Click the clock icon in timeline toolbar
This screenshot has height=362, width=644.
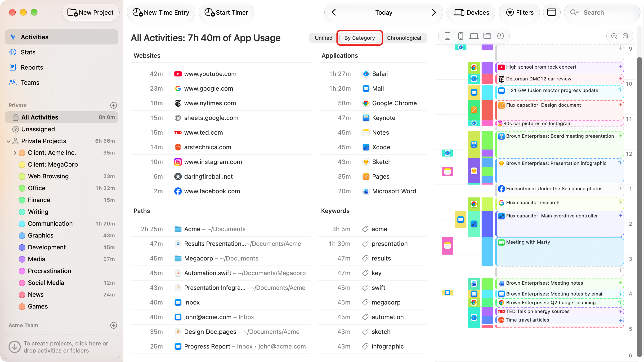click(501, 36)
